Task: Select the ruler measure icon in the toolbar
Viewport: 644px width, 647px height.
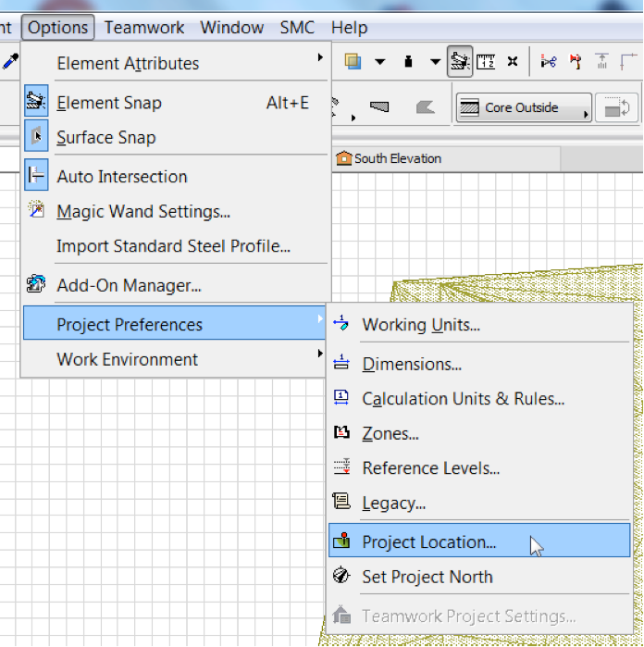Action: click(x=486, y=61)
